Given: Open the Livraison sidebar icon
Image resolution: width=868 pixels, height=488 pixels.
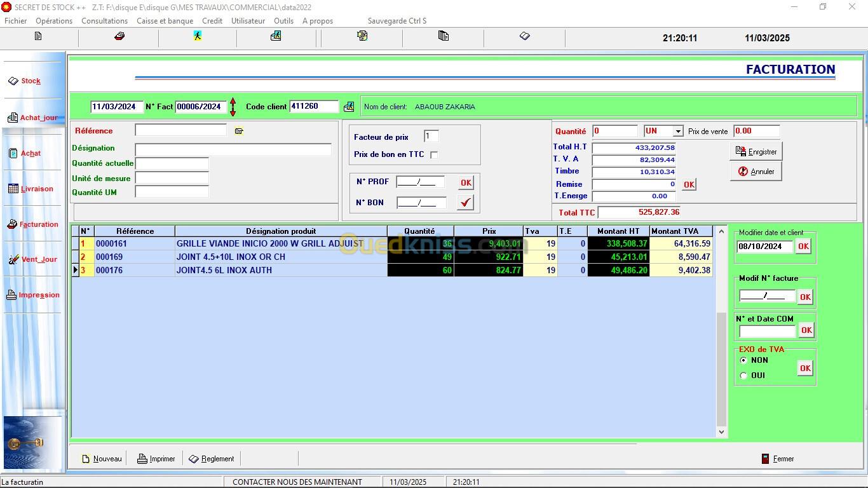Looking at the screenshot, I should pos(13,189).
